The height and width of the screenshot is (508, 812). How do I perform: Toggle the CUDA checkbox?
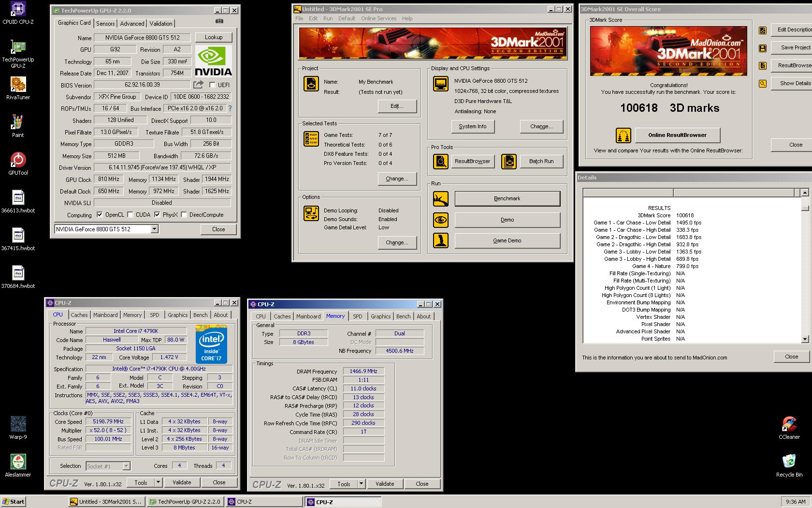(130, 214)
